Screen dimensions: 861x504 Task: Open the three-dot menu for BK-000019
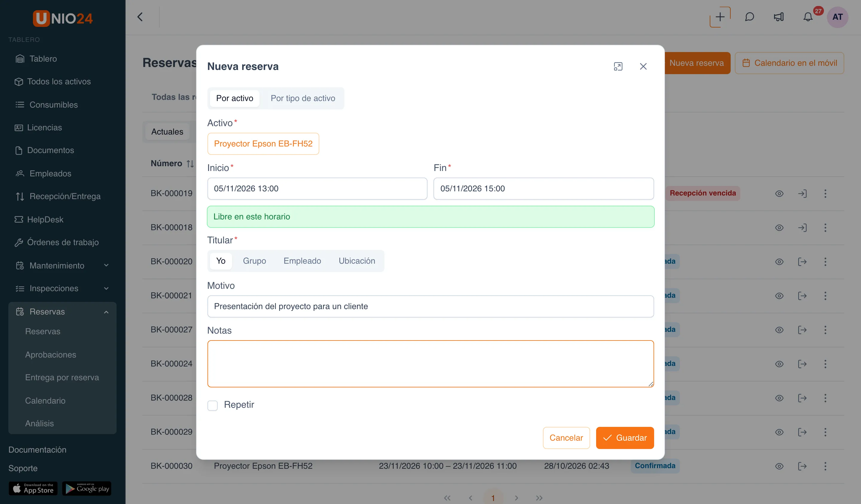[825, 193]
